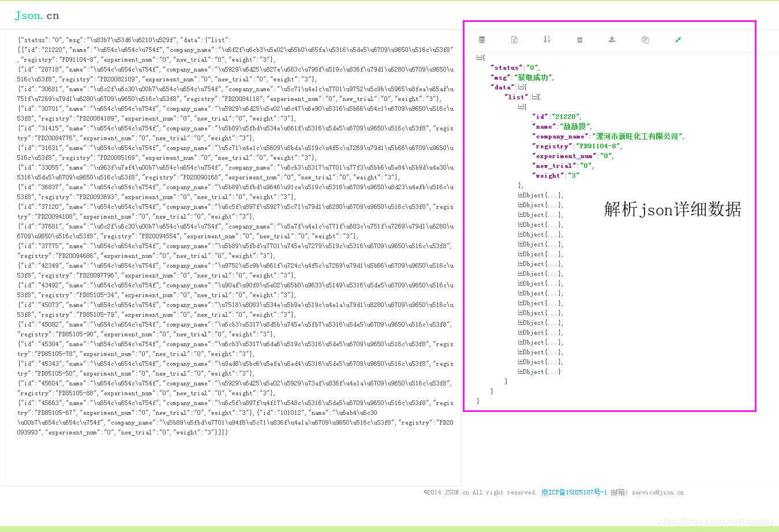Click the trash can clear icon
This screenshot has height=532, width=779.
point(580,40)
